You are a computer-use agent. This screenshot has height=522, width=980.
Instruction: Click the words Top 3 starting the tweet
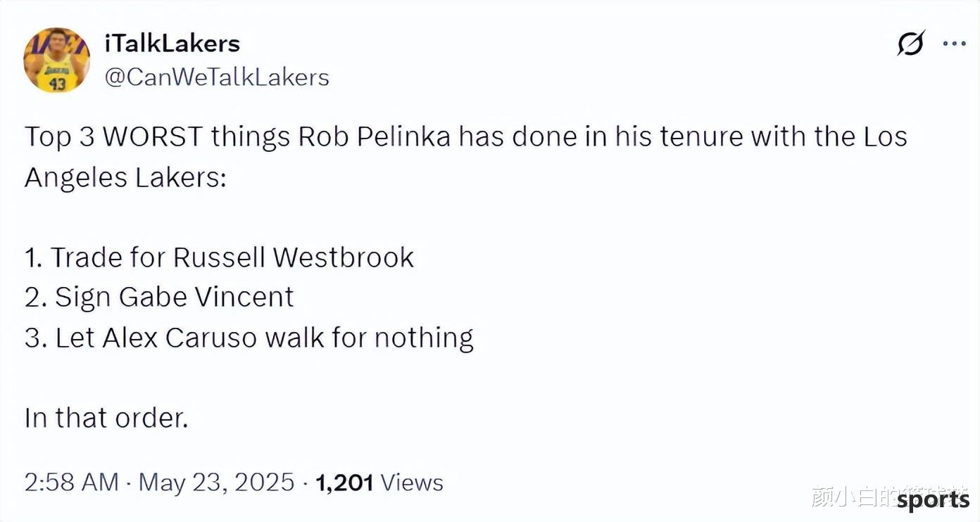60,137
